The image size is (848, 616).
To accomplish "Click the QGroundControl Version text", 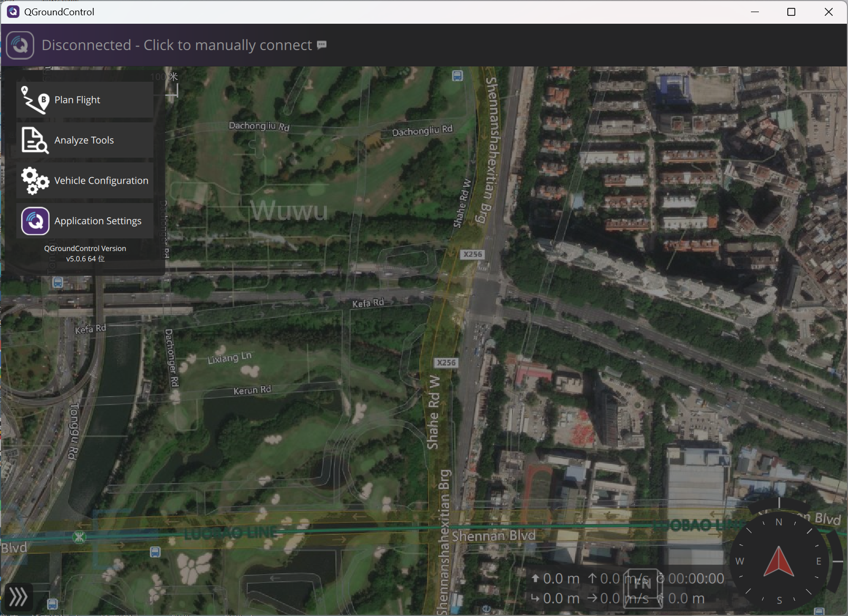I will pyautogui.click(x=85, y=248).
